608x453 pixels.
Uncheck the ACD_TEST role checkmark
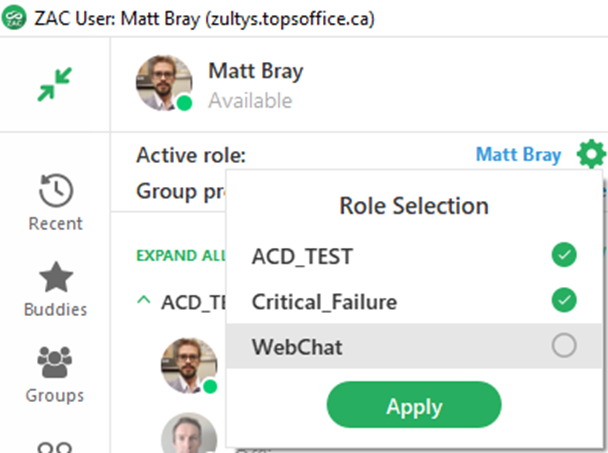tap(564, 256)
